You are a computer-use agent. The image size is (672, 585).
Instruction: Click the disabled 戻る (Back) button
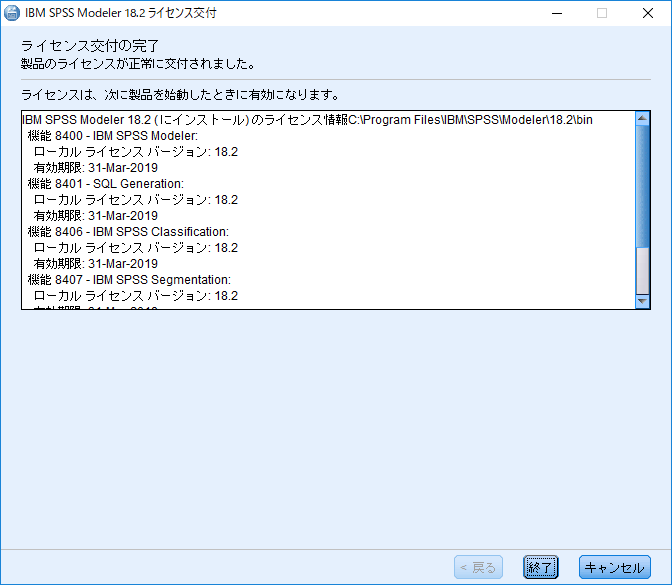pos(478,567)
